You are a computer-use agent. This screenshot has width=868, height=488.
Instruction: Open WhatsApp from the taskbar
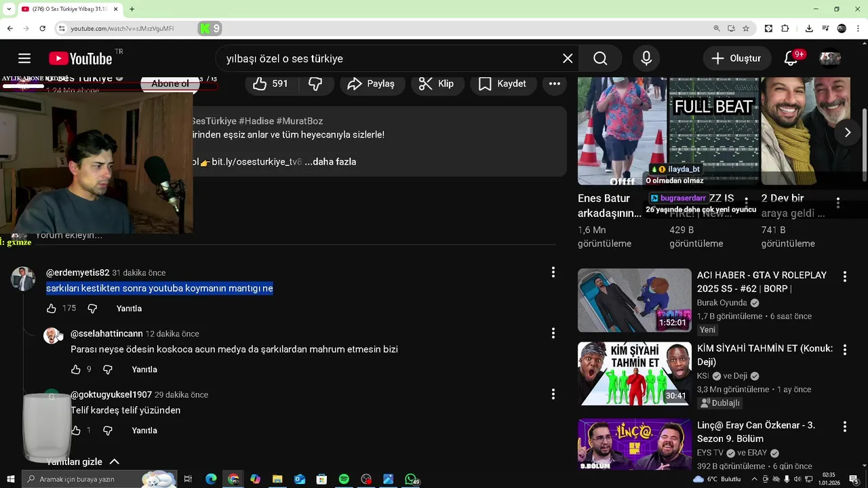coord(410,479)
